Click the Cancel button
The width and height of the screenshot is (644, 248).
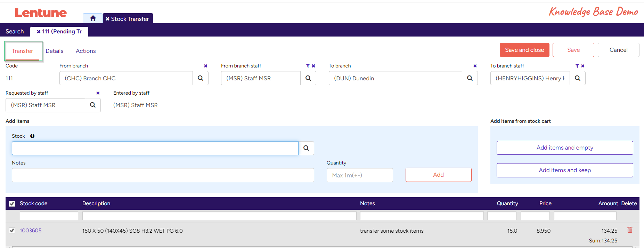point(619,50)
